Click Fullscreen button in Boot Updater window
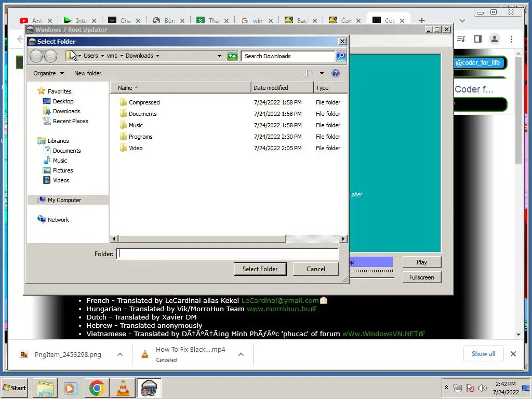 click(x=421, y=277)
